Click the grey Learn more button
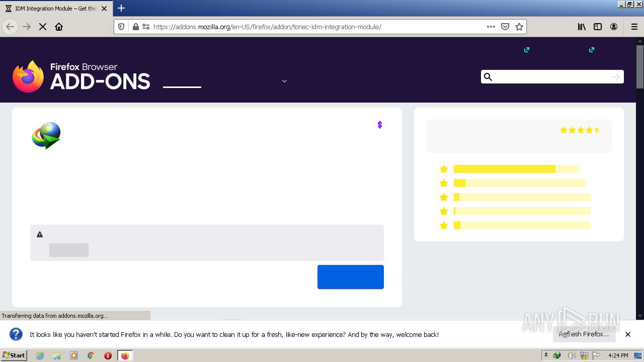 pyautogui.click(x=69, y=250)
